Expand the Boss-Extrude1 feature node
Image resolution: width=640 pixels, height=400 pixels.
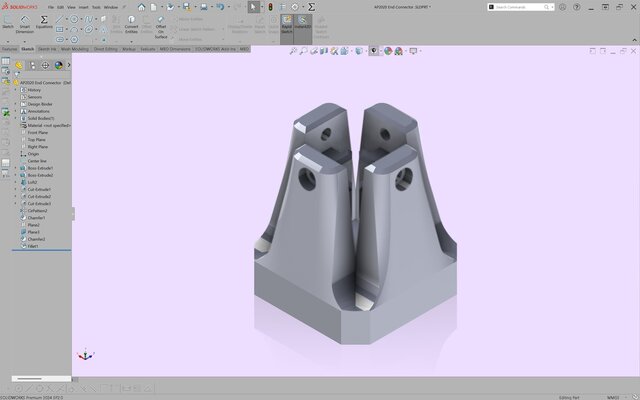[15, 168]
